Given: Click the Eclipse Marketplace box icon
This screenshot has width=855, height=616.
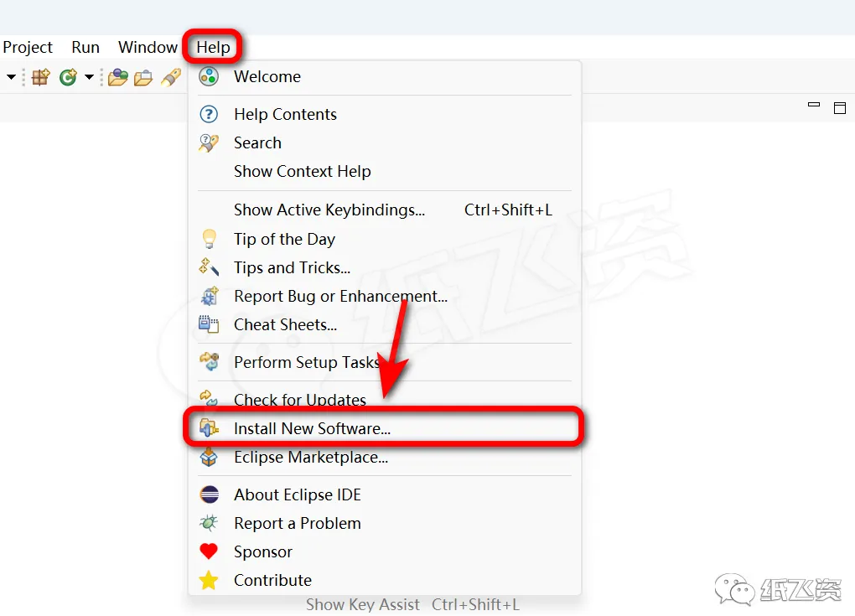Looking at the screenshot, I should (x=209, y=457).
